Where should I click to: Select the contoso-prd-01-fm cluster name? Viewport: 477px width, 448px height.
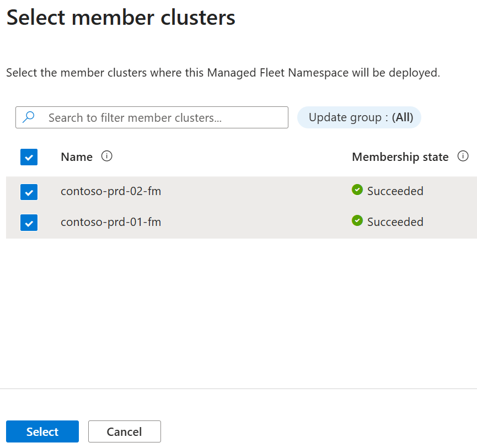click(111, 222)
